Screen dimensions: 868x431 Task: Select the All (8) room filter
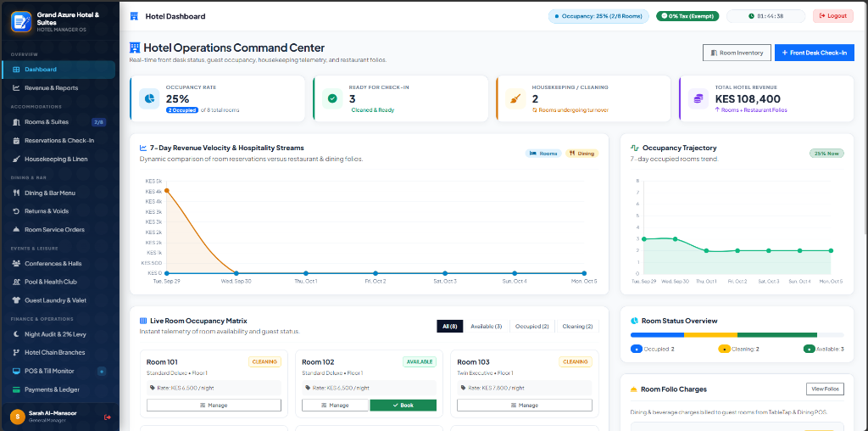click(x=450, y=327)
